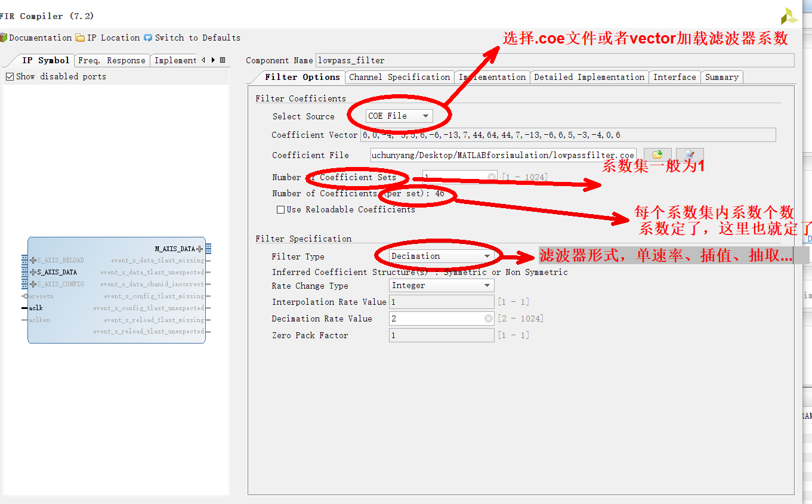The height and width of the screenshot is (504, 812).
Task: Switch to the Freq. Response tab
Action: (x=112, y=60)
